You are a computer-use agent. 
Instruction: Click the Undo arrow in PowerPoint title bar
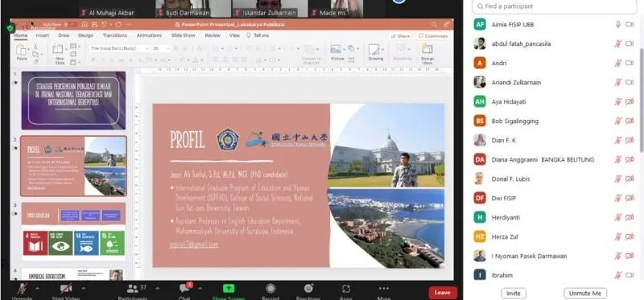[x=105, y=25]
